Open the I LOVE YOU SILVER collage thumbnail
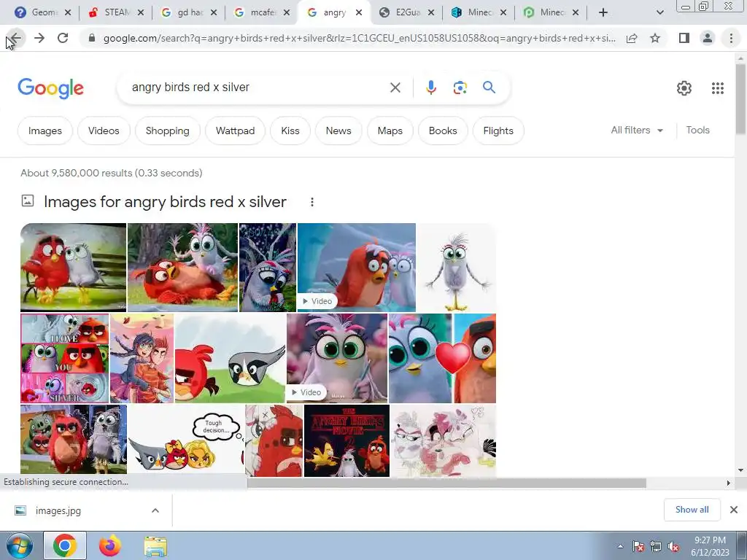Viewport: 747px width, 560px height. [65, 358]
